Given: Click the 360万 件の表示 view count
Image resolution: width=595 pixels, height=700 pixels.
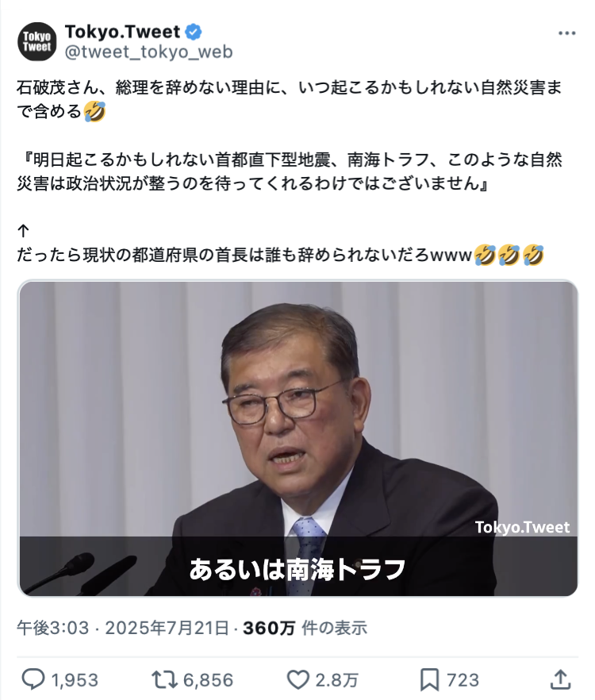Looking at the screenshot, I should (x=305, y=628).
